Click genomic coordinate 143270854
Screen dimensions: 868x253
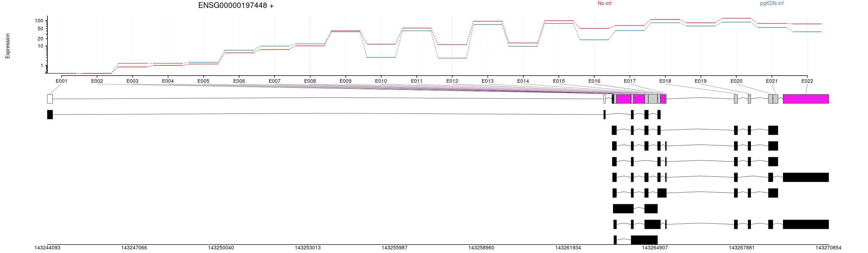829,248
